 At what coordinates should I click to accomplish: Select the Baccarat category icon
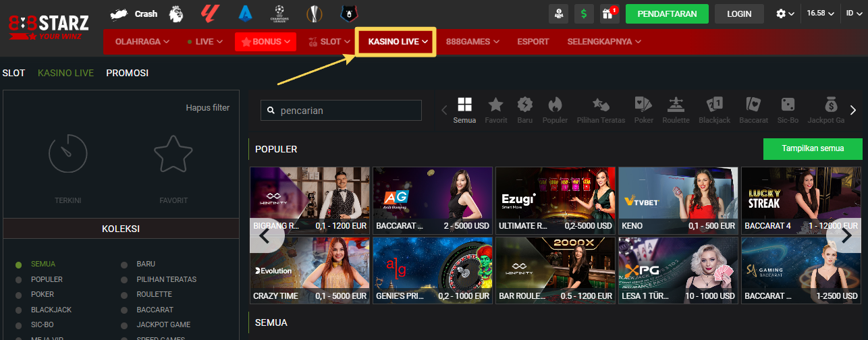(753, 105)
